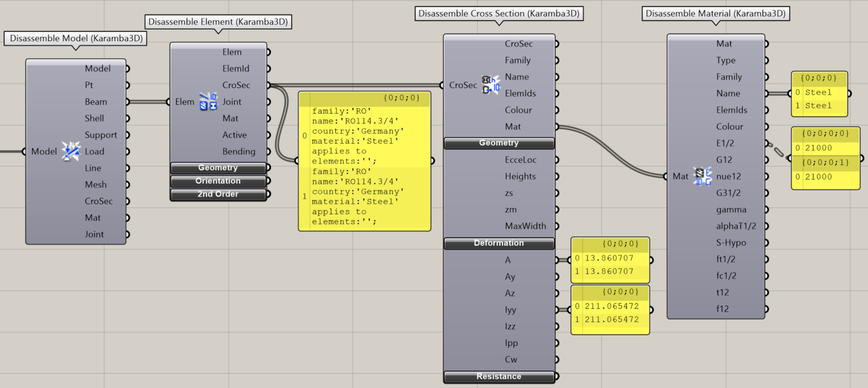Click the Disassemble Cross Section component icon
Viewport: 868px width, 388px height.
point(491,85)
